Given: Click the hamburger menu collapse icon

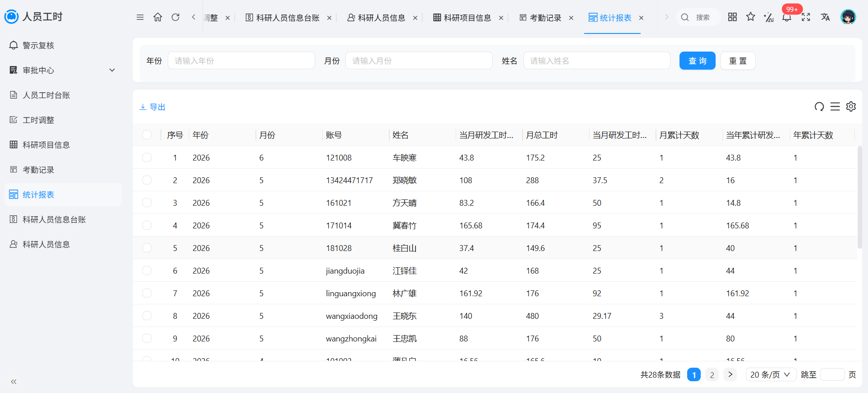Looking at the screenshot, I should pyautogui.click(x=140, y=17).
